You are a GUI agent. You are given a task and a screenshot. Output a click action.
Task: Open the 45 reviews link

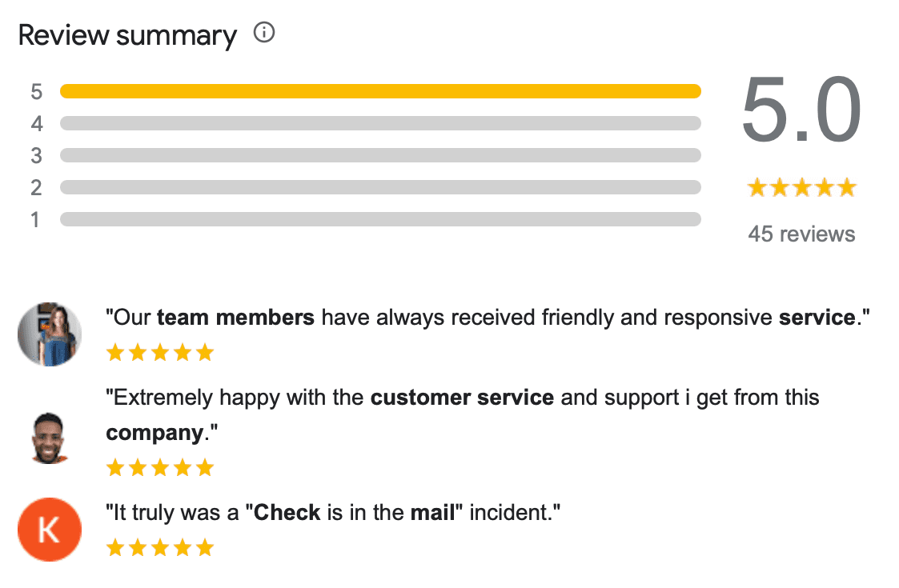(801, 234)
